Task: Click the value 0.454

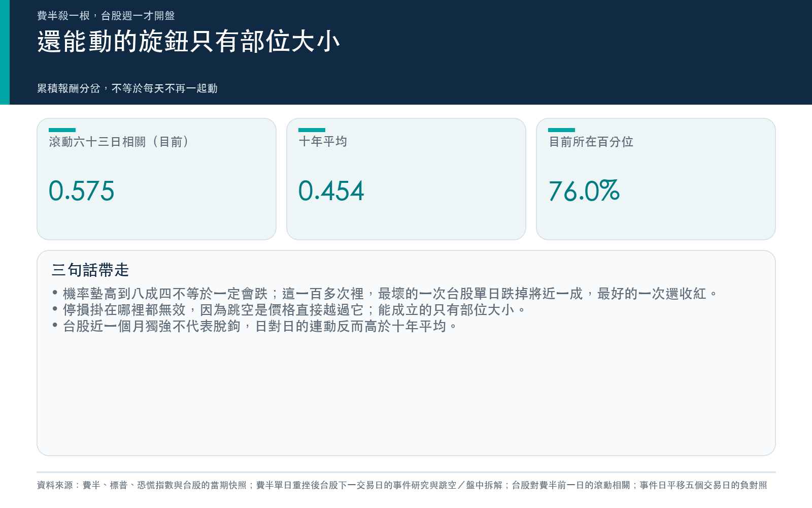Action: [331, 191]
